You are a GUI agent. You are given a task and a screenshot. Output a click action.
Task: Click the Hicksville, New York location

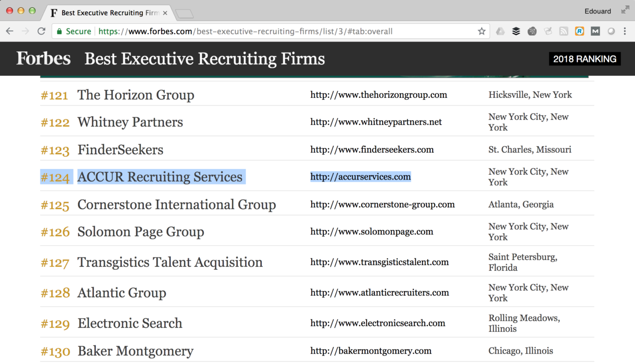[530, 95]
